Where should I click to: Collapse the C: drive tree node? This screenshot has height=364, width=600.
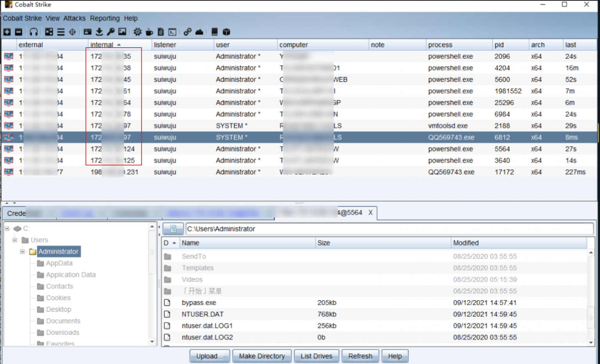(7, 228)
